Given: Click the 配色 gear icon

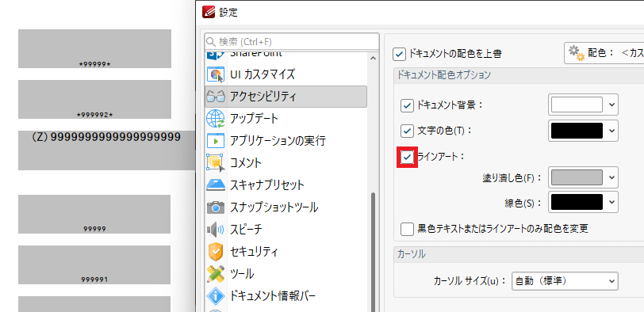Looking at the screenshot, I should pos(577,53).
